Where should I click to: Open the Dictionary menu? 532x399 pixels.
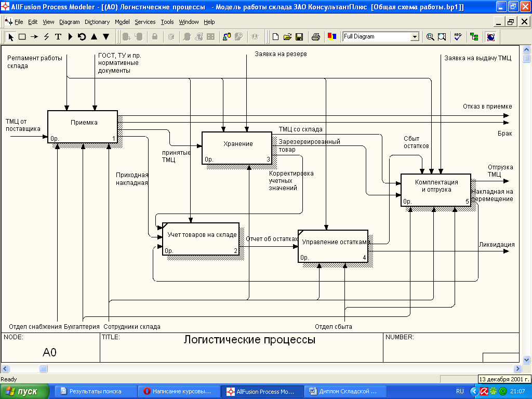click(x=97, y=22)
